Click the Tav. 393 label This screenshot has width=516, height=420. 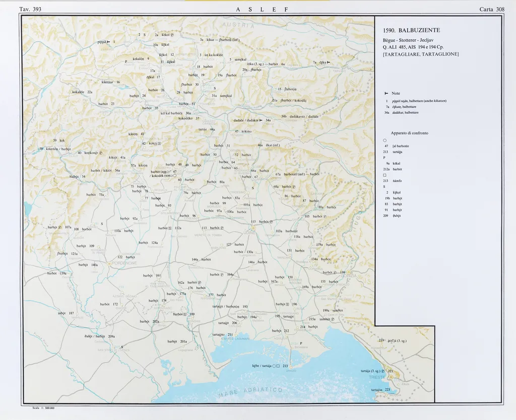30,9
